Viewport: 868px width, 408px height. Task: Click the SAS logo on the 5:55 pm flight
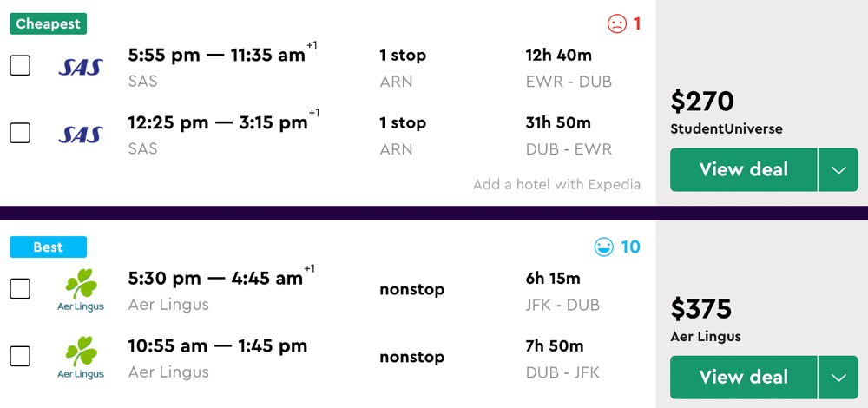point(80,67)
